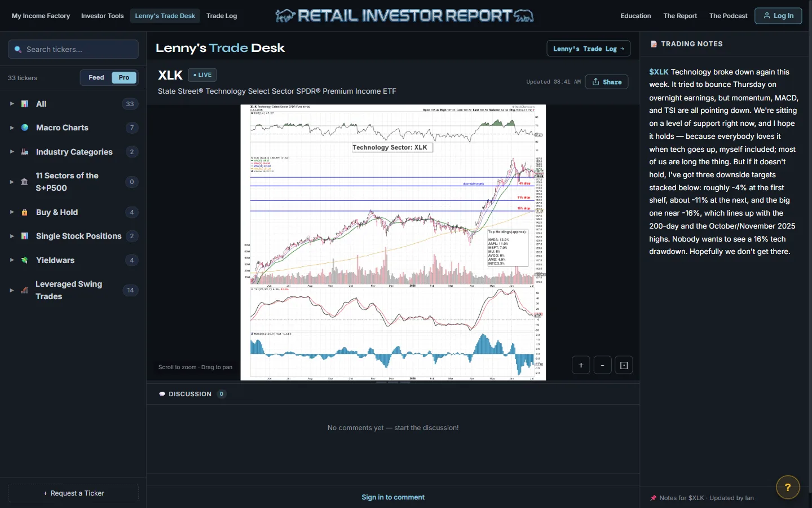Expand Leveraged Swing Trades arrow

tap(12, 290)
